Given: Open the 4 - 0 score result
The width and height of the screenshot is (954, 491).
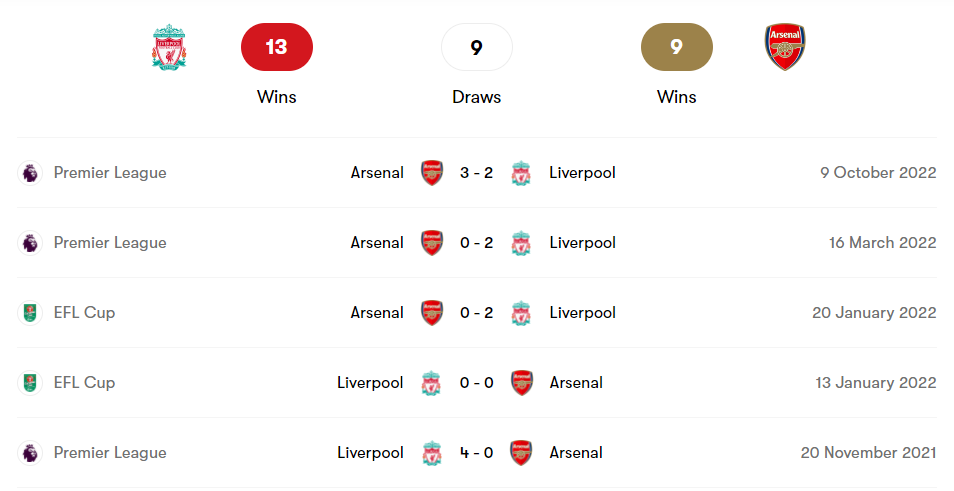Looking at the screenshot, I should 476,453.
